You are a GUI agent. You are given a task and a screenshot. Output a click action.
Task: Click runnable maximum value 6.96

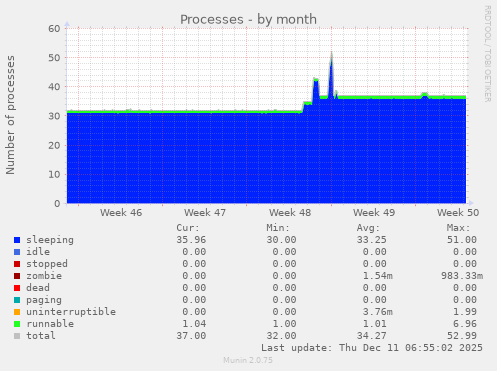465,324
